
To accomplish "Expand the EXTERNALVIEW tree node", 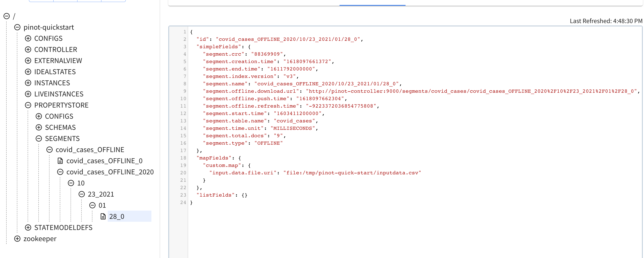I will click(x=28, y=61).
